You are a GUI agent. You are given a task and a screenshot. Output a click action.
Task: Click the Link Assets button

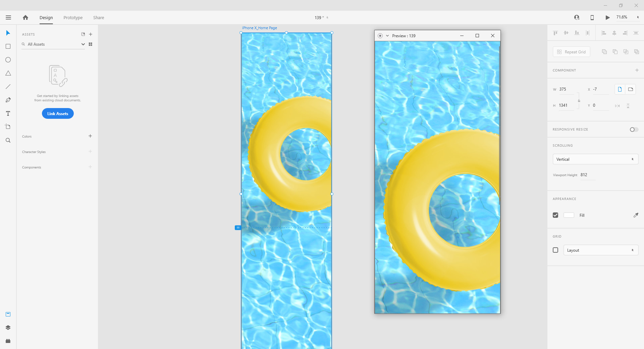(58, 113)
